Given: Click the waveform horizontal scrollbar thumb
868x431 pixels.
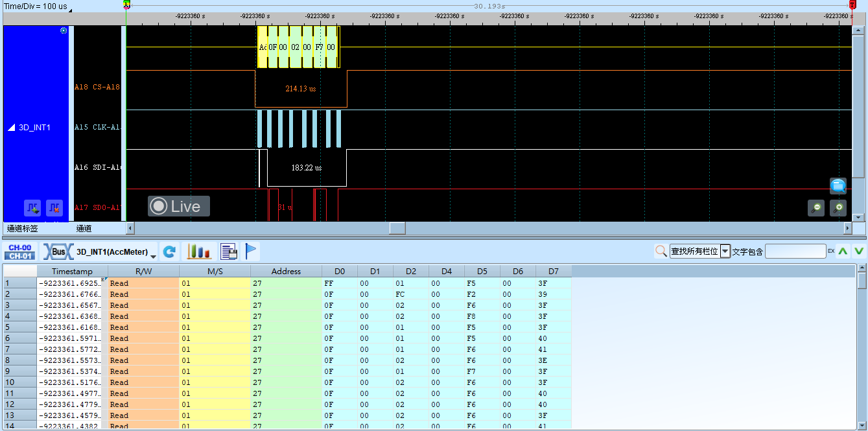Looking at the screenshot, I should pos(397,228).
